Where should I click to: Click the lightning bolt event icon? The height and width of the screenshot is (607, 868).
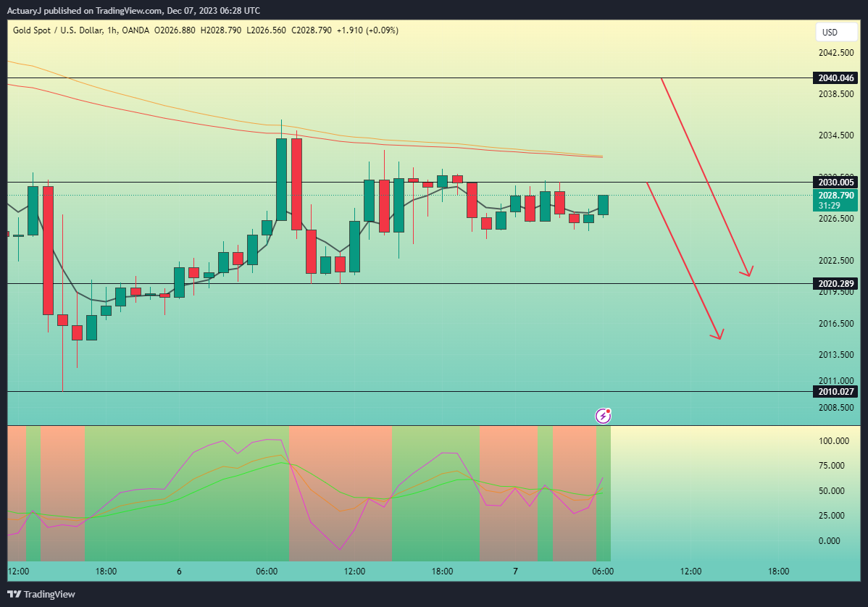point(603,416)
